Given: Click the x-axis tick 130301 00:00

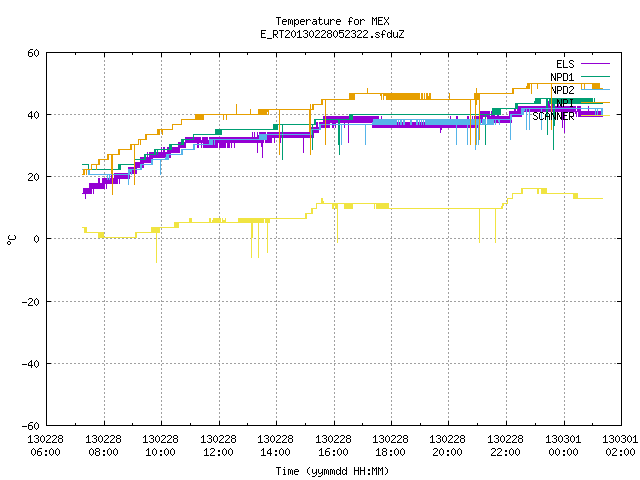Looking at the screenshot, I should tap(564, 445).
